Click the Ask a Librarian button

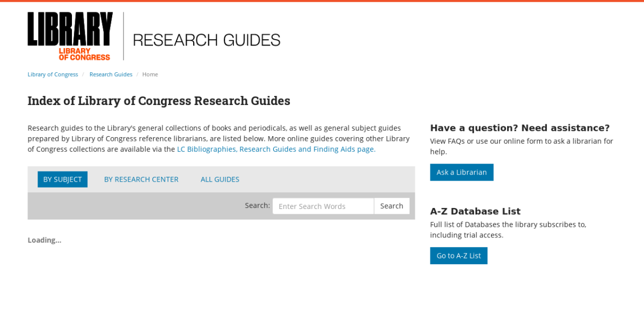click(462, 173)
